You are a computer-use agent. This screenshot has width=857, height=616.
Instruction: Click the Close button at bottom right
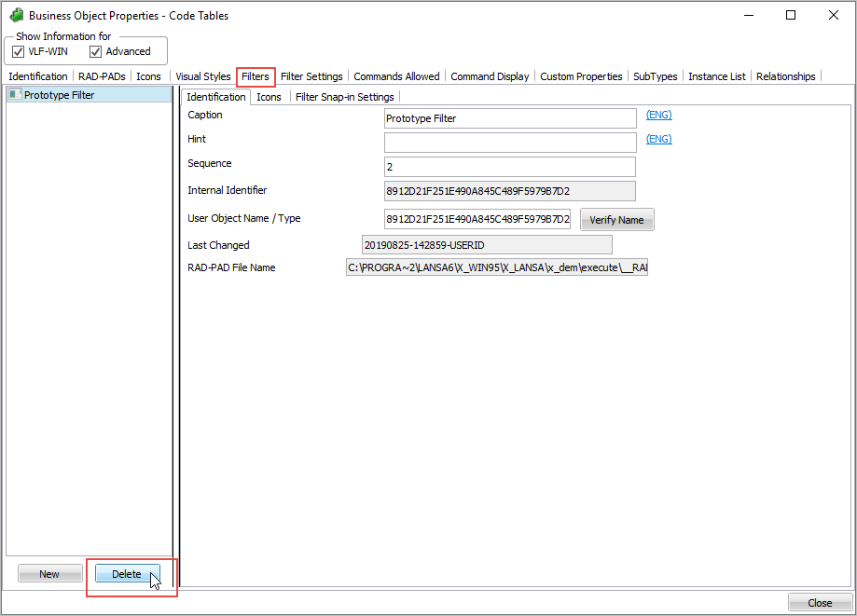pyautogui.click(x=820, y=602)
